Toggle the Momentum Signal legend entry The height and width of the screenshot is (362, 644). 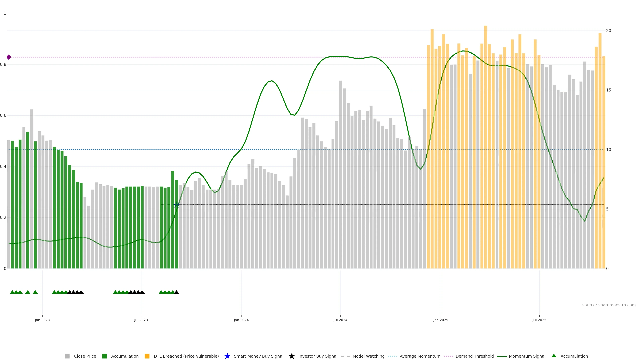pos(527,356)
